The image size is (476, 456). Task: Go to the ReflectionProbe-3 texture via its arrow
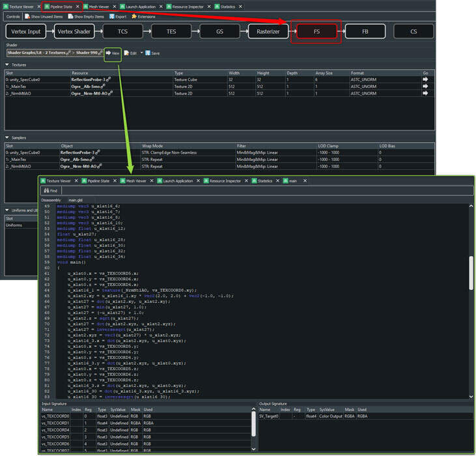click(426, 79)
